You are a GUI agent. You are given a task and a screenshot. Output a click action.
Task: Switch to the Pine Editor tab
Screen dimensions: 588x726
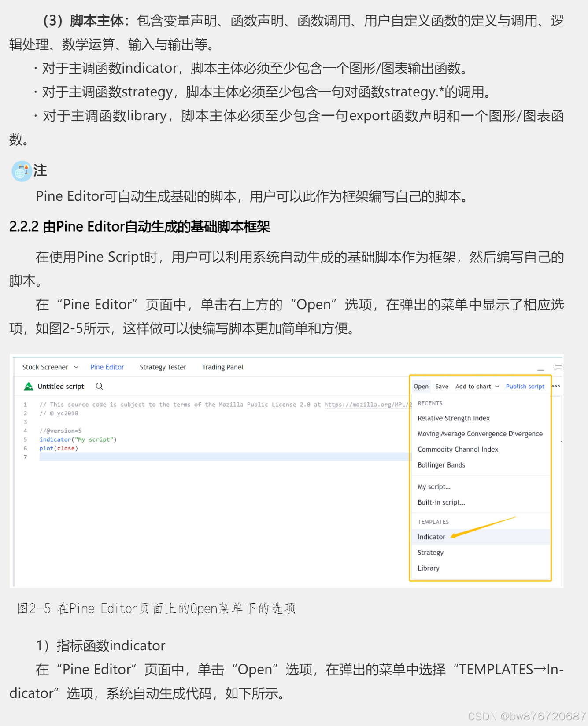pyautogui.click(x=107, y=367)
